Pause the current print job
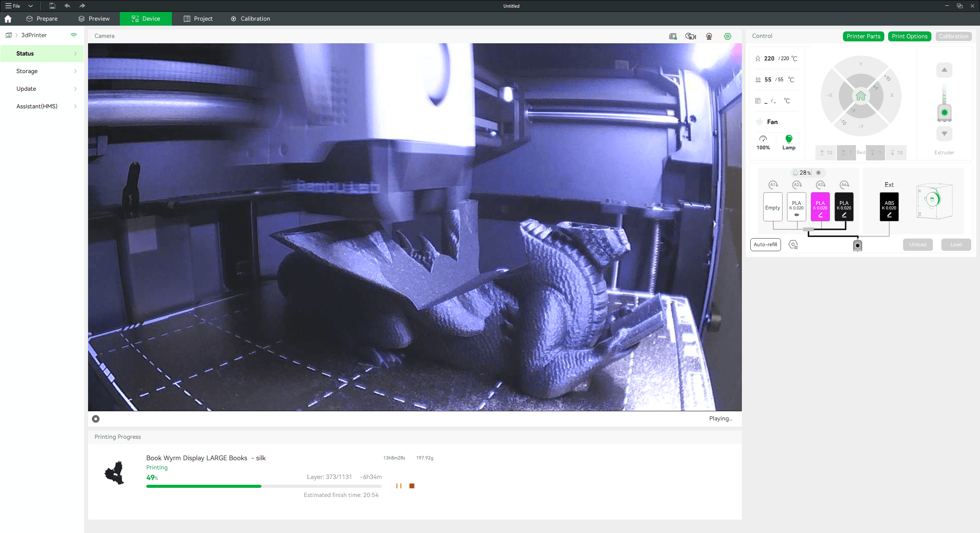This screenshot has width=980, height=533. tap(399, 486)
